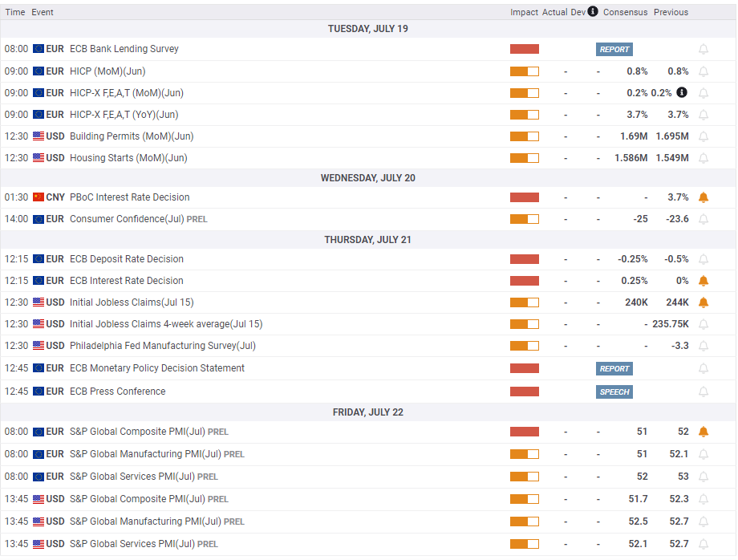Screen dimensions: 738x560
Task: Click the info icon beside the Dev header
Action: (593, 12)
